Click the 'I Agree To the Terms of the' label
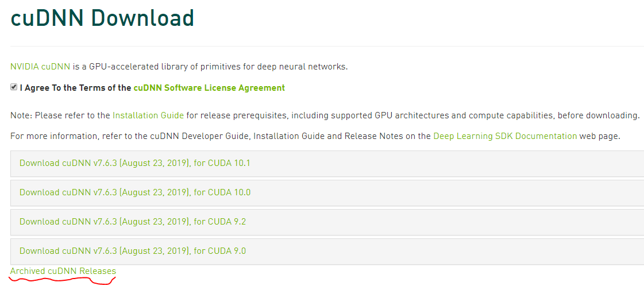This screenshot has height=286, width=644. click(76, 87)
